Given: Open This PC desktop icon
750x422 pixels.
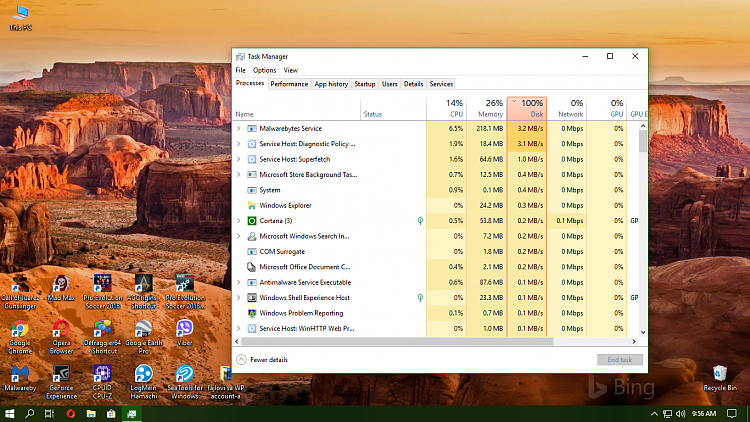Looking at the screenshot, I should (21, 18).
